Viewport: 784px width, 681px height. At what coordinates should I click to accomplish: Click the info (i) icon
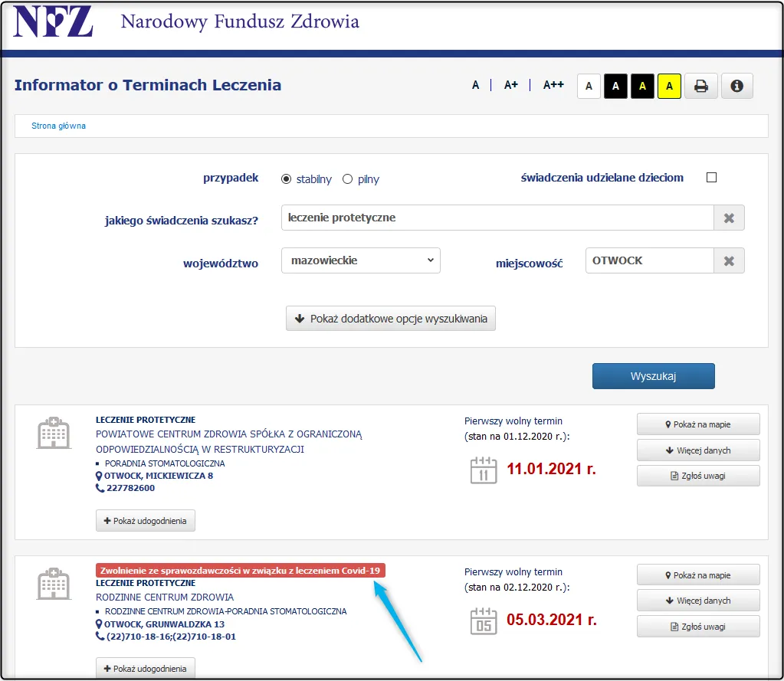click(736, 86)
